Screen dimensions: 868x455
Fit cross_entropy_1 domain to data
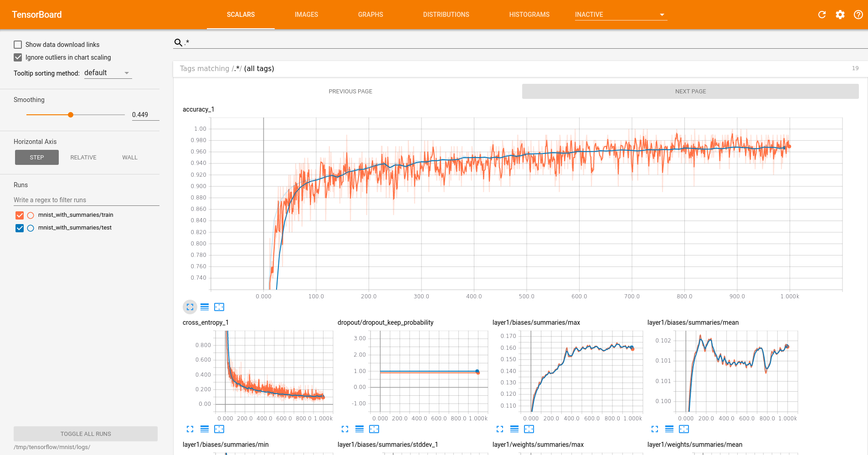point(219,429)
